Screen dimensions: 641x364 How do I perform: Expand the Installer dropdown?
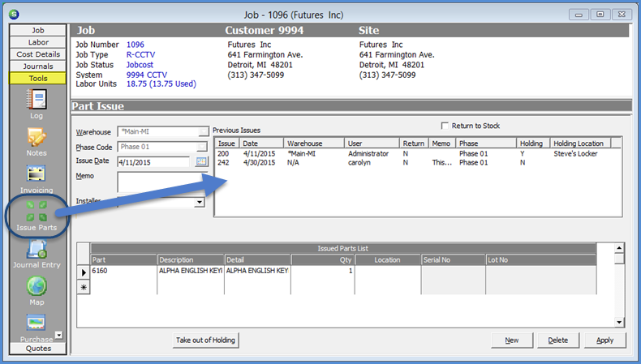tap(199, 202)
